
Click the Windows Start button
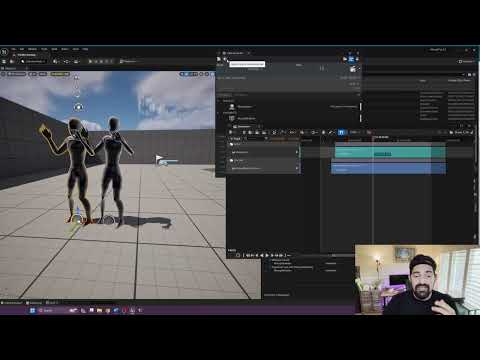tap(32, 310)
